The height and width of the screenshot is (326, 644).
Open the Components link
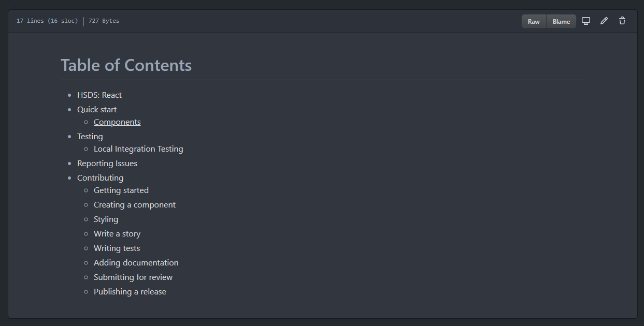[117, 122]
